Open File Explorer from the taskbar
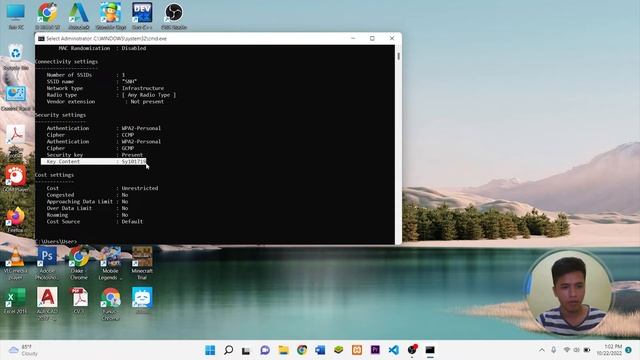Image resolution: width=640 pixels, height=360 pixels. [x=283, y=350]
